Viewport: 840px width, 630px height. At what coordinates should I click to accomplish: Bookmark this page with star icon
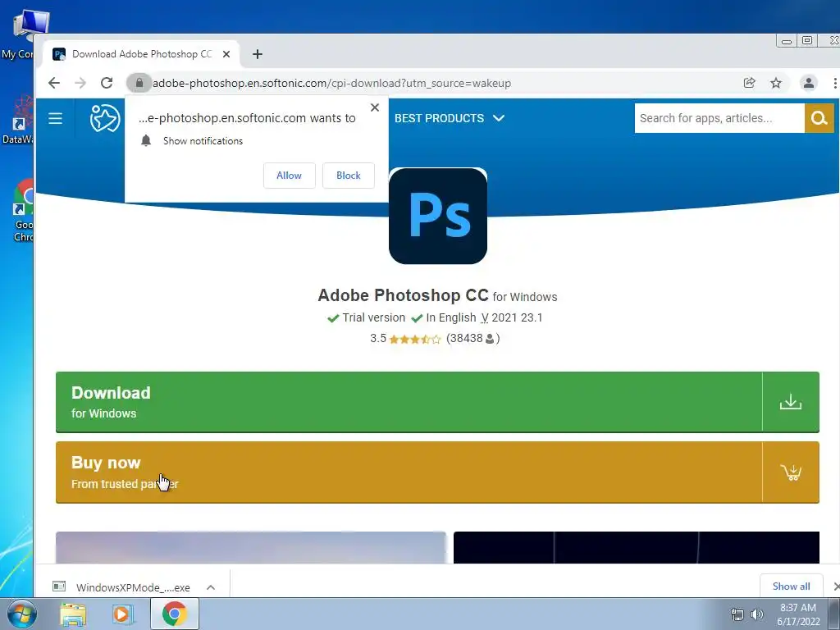776,83
